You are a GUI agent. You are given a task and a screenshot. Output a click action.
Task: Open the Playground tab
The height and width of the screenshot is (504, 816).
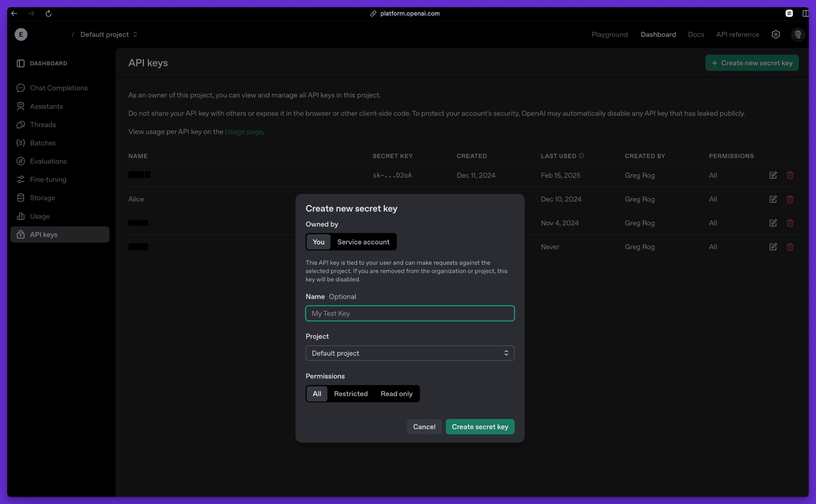(609, 34)
